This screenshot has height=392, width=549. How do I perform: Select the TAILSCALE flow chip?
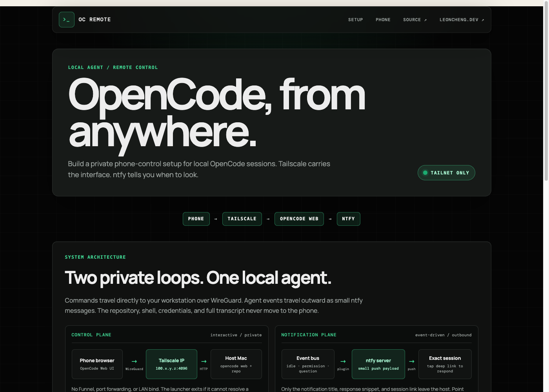(242, 219)
